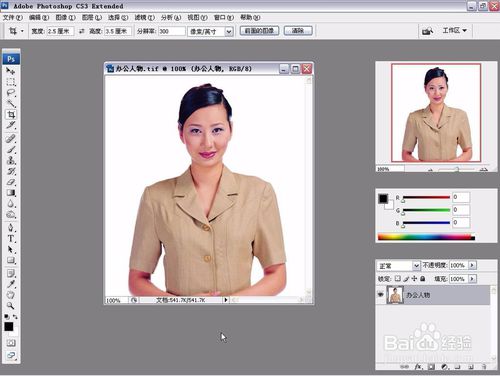
Task: Select the Path Selection tool
Action: click(11, 249)
